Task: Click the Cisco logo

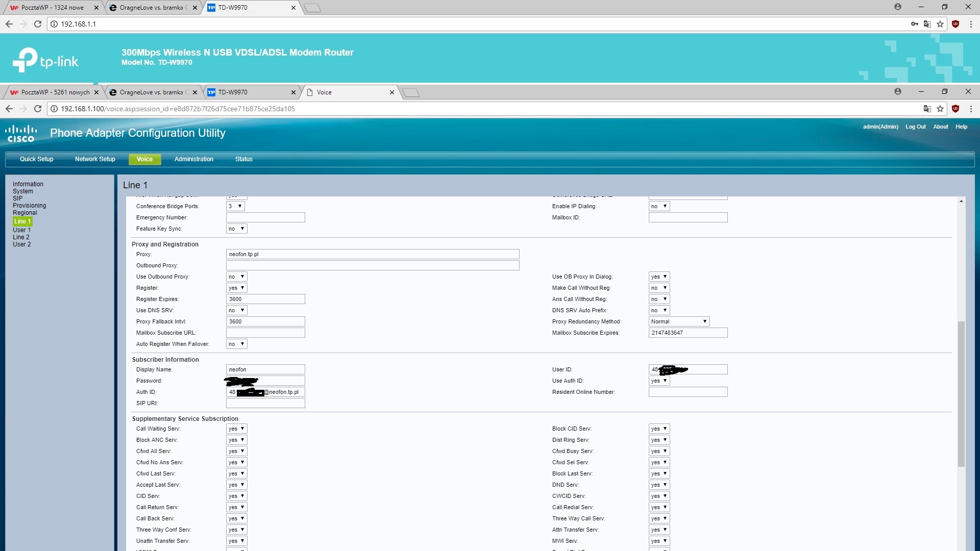Action: pyautogui.click(x=21, y=134)
